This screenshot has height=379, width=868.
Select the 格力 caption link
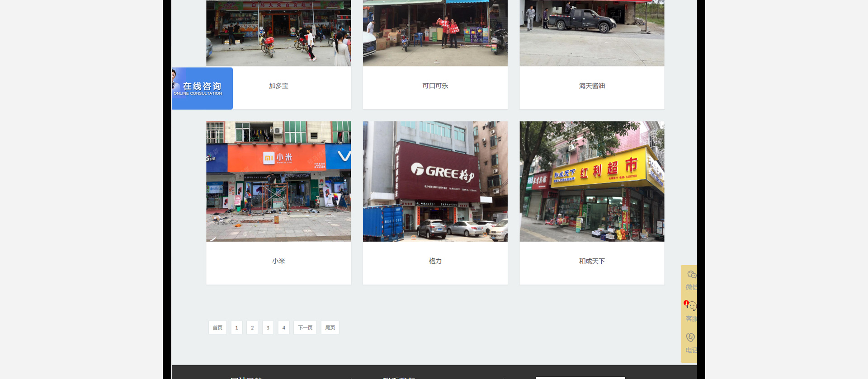(x=435, y=261)
